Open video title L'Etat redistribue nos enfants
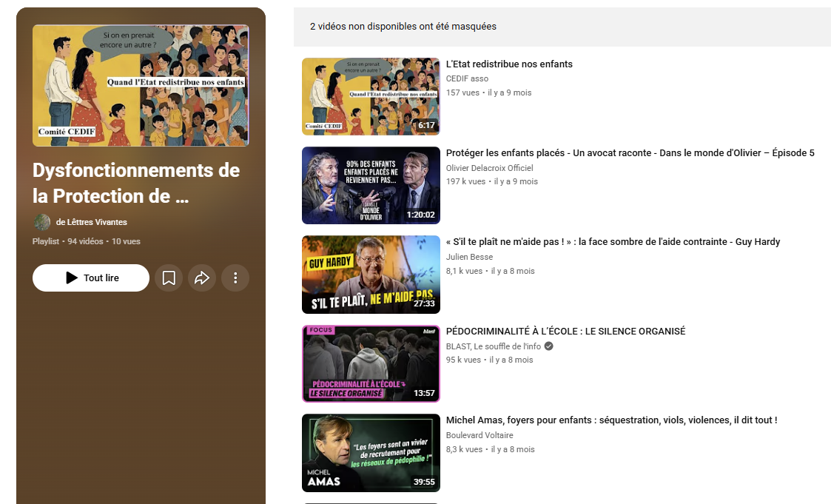The image size is (831, 504). [x=509, y=64]
